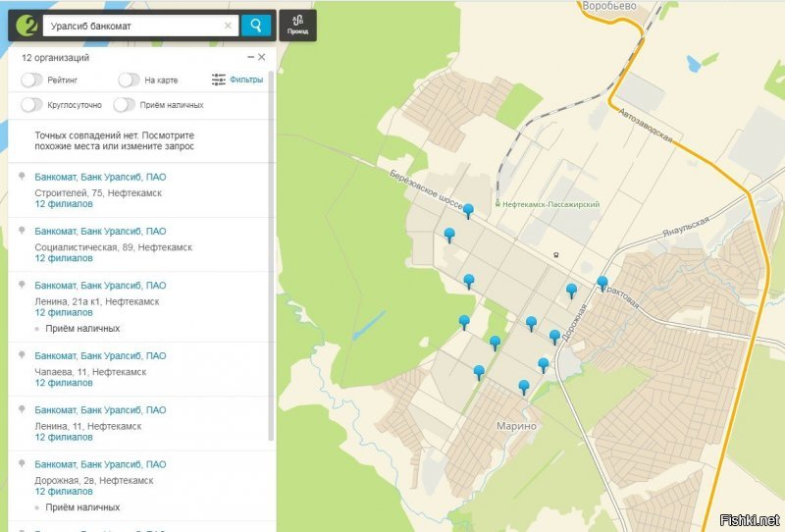Click the 2GIS logo icon
Image resolution: width=785 pixels, height=532 pixels.
(x=26, y=26)
